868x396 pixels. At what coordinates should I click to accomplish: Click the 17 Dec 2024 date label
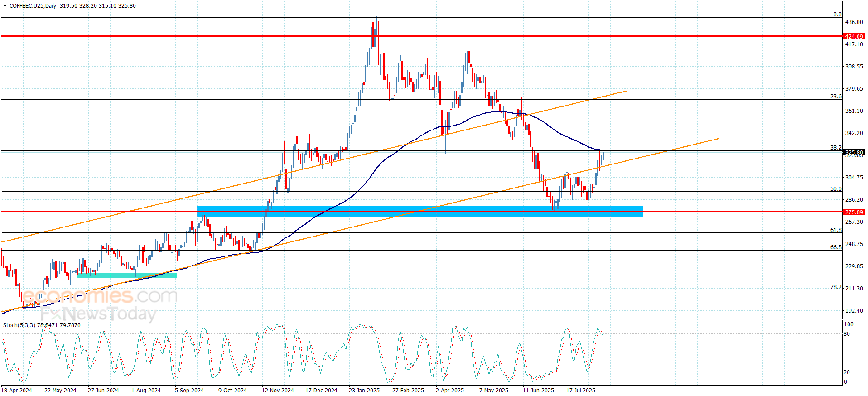[x=321, y=391]
